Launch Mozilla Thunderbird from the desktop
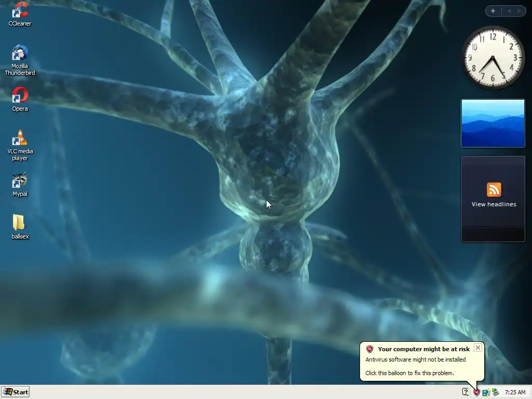Image resolution: width=532 pixels, height=399 pixels. point(20,60)
